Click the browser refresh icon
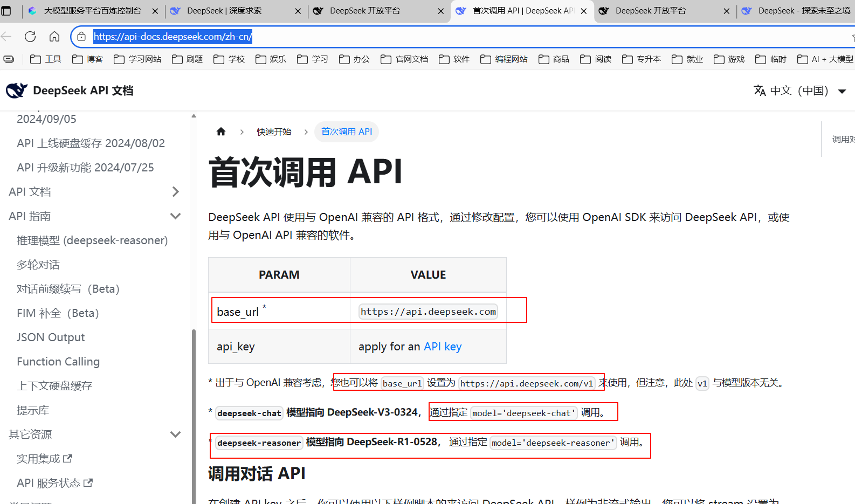Image resolution: width=855 pixels, height=504 pixels. point(30,37)
